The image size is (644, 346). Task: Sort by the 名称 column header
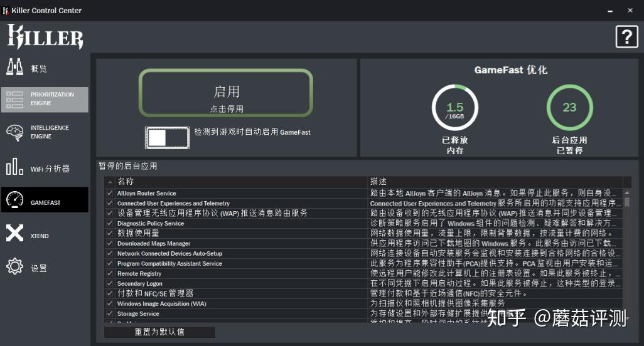[242, 182]
